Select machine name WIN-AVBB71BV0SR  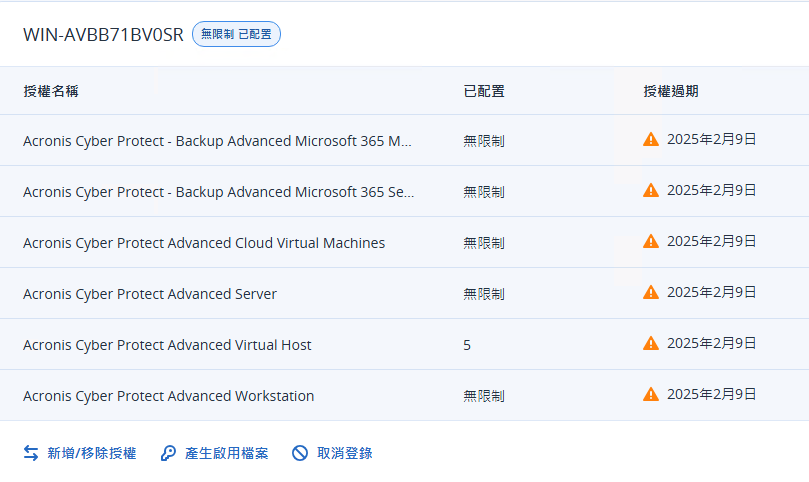103,35
